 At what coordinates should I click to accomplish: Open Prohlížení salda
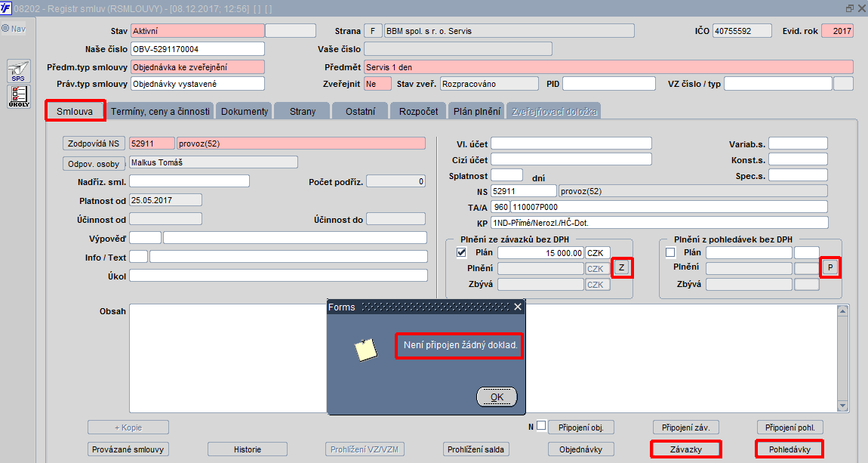(x=476, y=449)
